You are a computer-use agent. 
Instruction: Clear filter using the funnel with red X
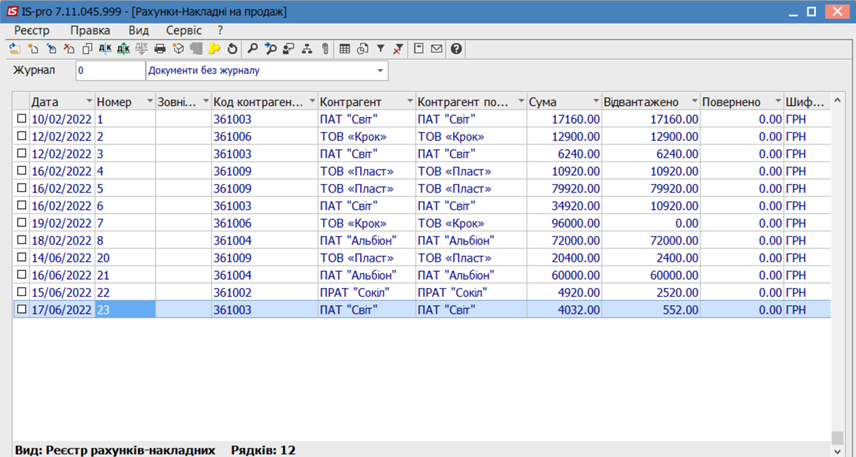pyautogui.click(x=399, y=49)
